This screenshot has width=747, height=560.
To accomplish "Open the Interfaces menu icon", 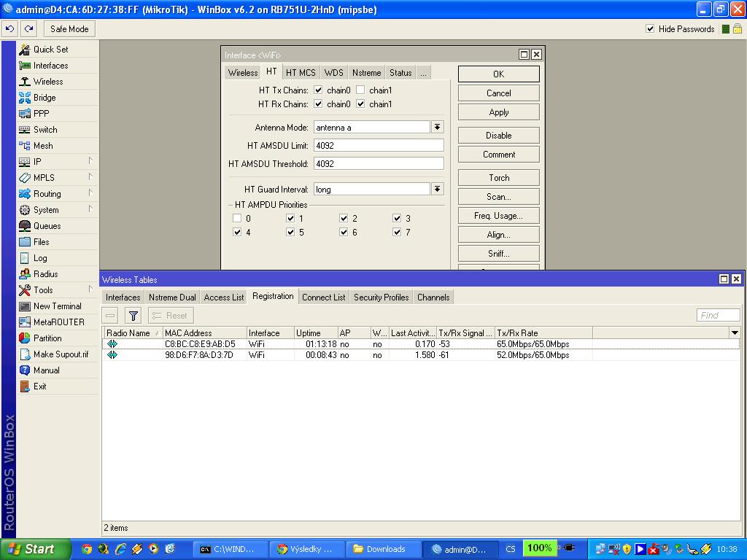I will pos(25,65).
